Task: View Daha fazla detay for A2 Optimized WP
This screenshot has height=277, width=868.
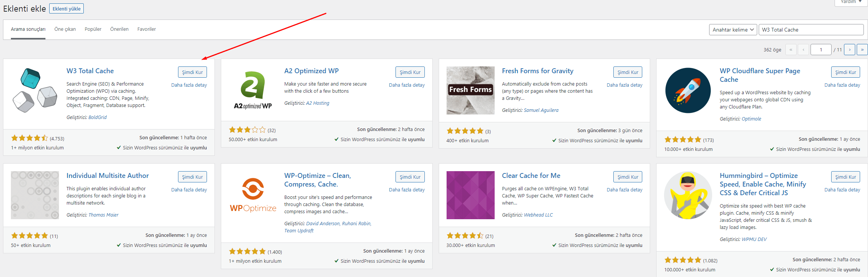Action: pyautogui.click(x=407, y=85)
